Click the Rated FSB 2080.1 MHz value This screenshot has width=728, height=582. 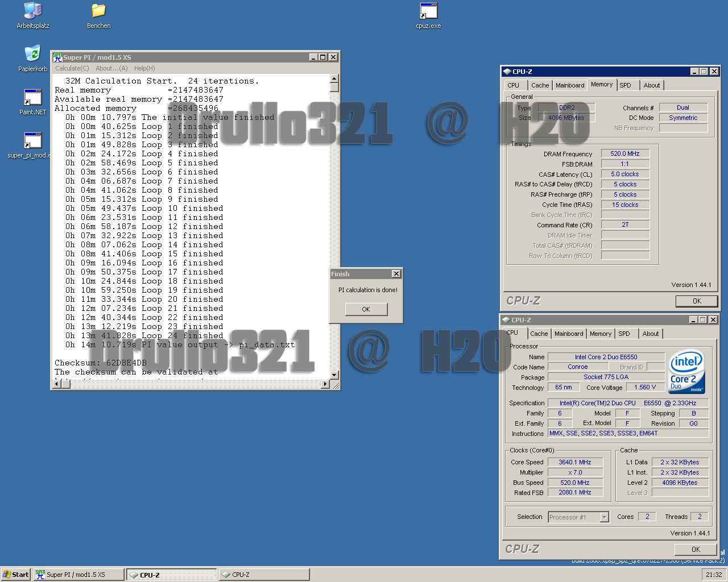click(x=574, y=493)
